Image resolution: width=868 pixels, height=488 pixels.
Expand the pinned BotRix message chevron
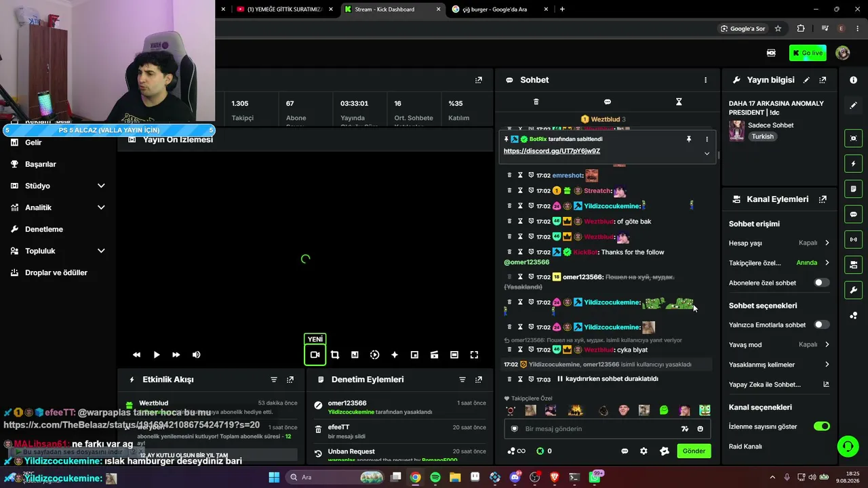[x=707, y=153]
